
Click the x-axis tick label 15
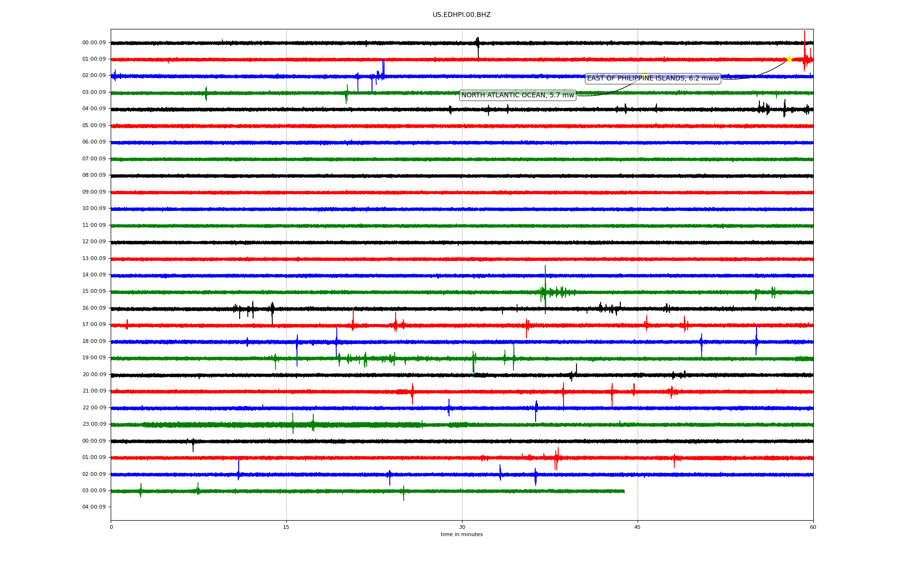pos(286,527)
